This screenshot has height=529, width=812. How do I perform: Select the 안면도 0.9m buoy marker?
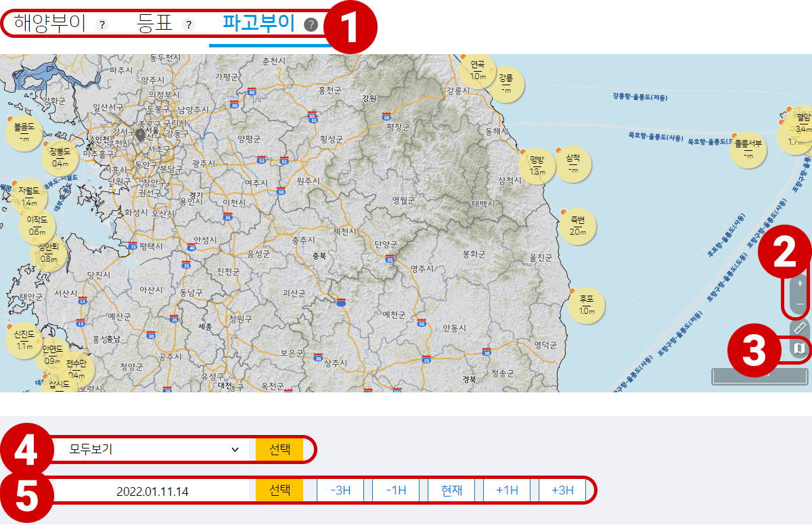(x=52, y=354)
